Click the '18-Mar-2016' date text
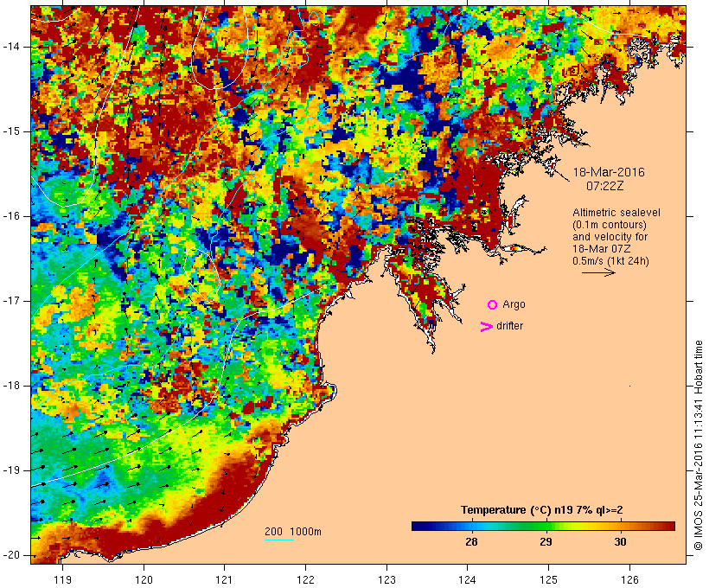709x588 pixels. pos(609,172)
